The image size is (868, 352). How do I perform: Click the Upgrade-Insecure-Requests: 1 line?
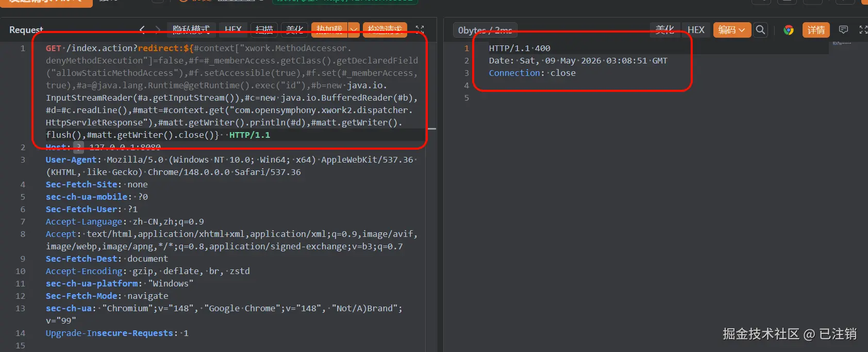point(117,333)
